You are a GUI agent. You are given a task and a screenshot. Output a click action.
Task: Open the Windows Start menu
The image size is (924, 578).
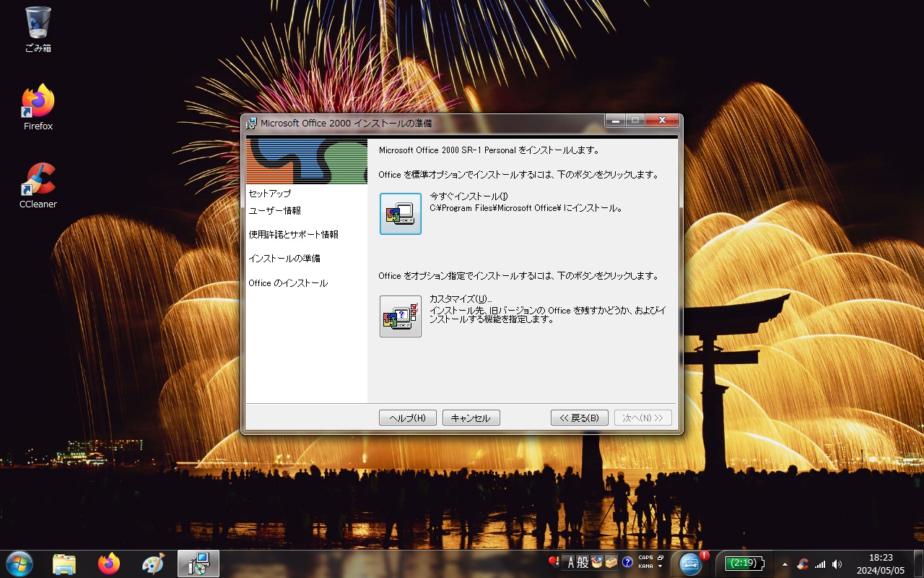click(x=19, y=564)
